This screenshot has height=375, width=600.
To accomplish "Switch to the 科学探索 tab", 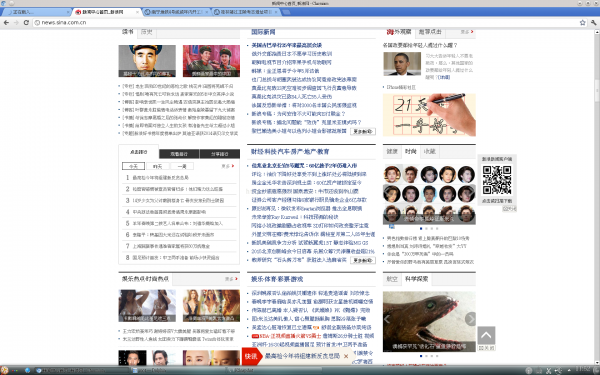I will [417, 279].
